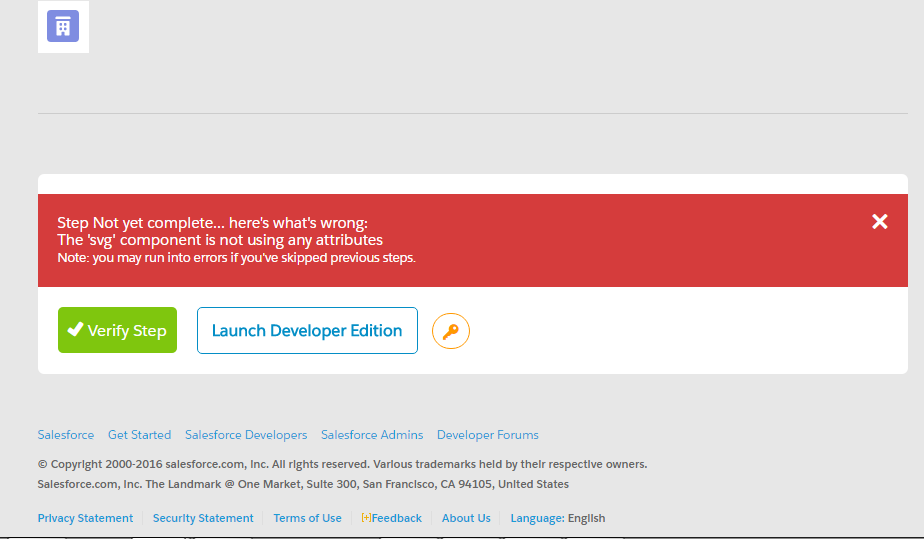Open the Feedback link
Viewport: 924px width, 539px height.
[x=392, y=518]
